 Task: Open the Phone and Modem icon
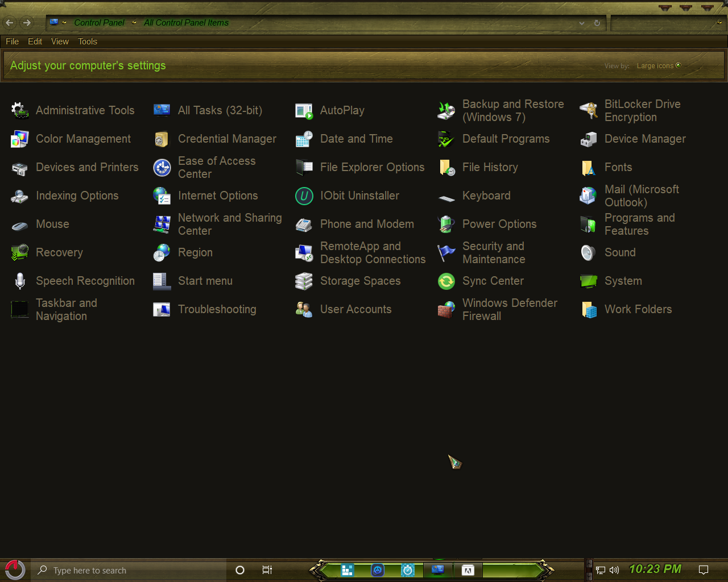point(304,224)
